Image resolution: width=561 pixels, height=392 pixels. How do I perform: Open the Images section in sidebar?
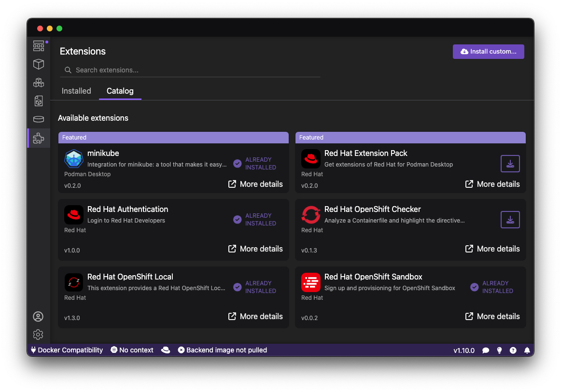[x=39, y=101]
